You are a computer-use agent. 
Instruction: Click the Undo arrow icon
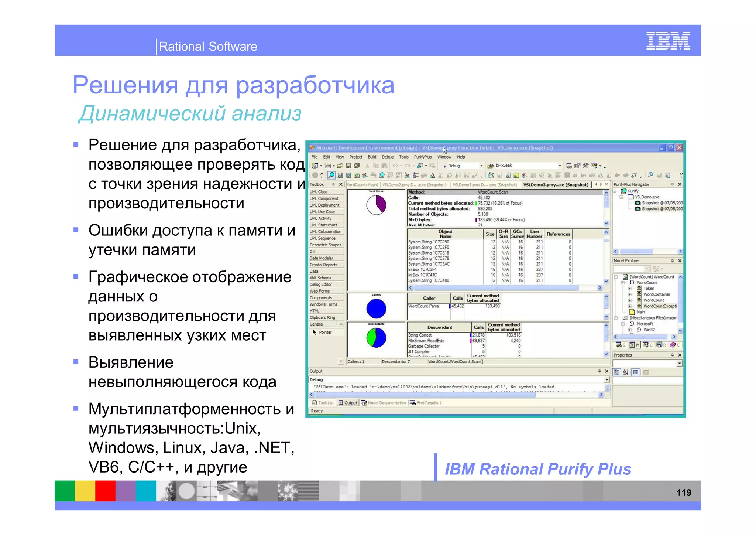pyautogui.click(x=395, y=166)
